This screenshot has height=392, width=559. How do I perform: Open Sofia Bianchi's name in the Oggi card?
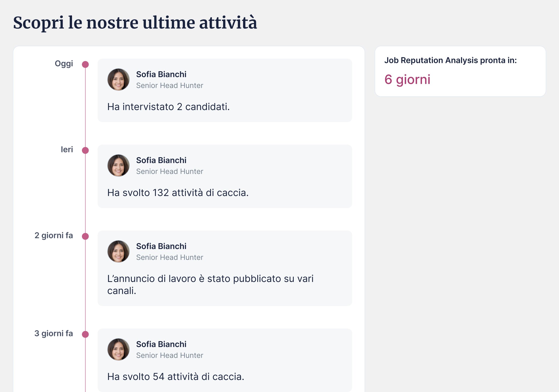(161, 74)
